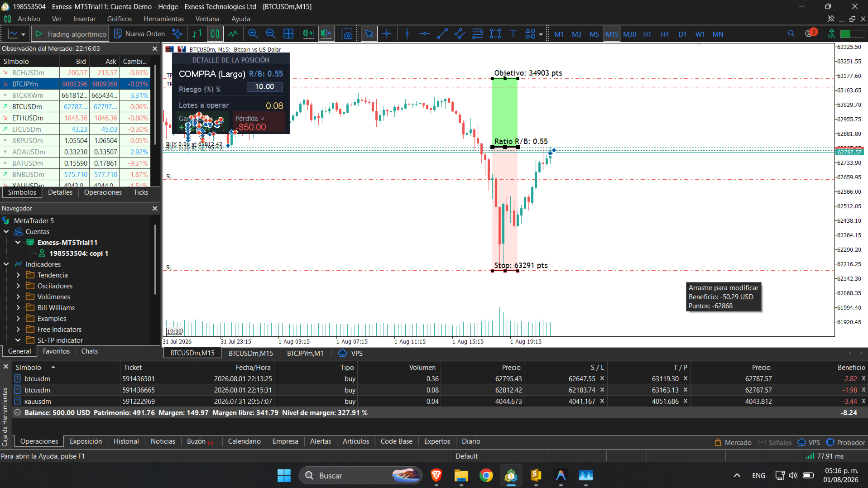Toggle Trading algorítmico on or off

[x=71, y=34]
